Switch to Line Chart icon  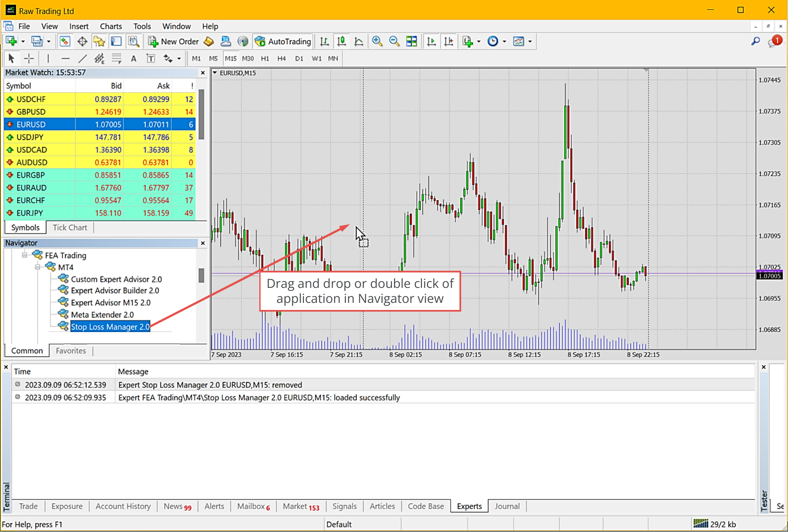(359, 41)
